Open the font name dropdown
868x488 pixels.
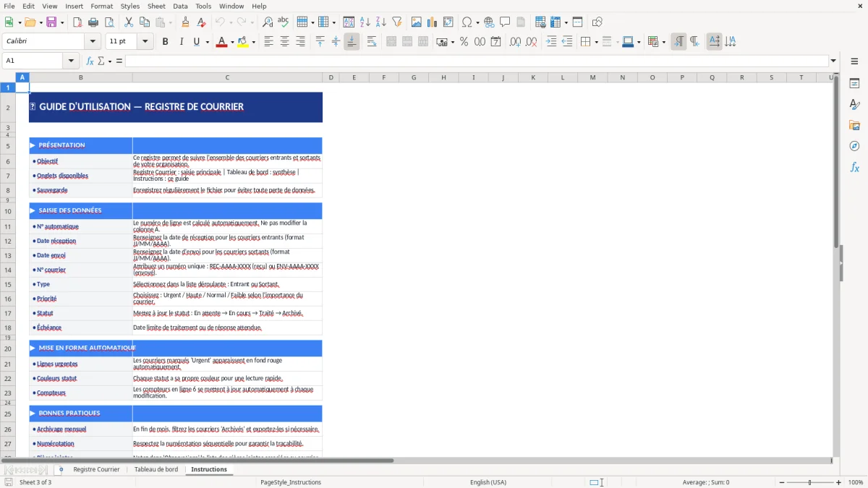(92, 41)
